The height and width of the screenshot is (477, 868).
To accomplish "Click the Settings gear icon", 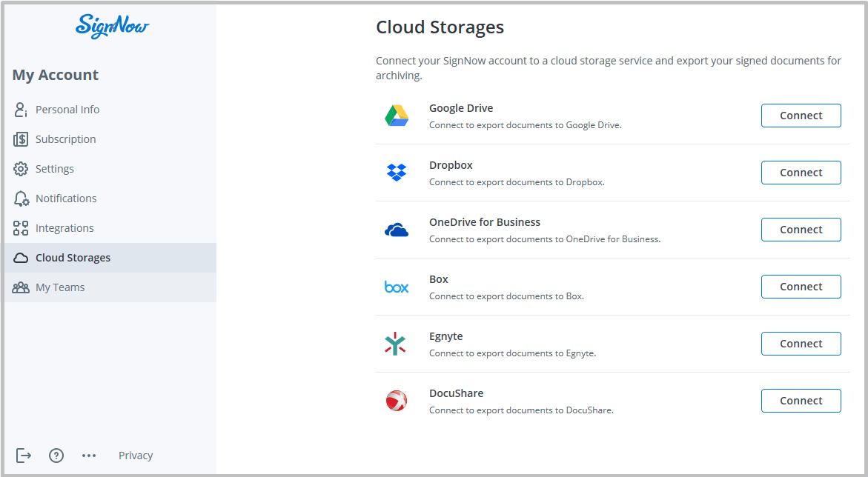I will point(21,169).
